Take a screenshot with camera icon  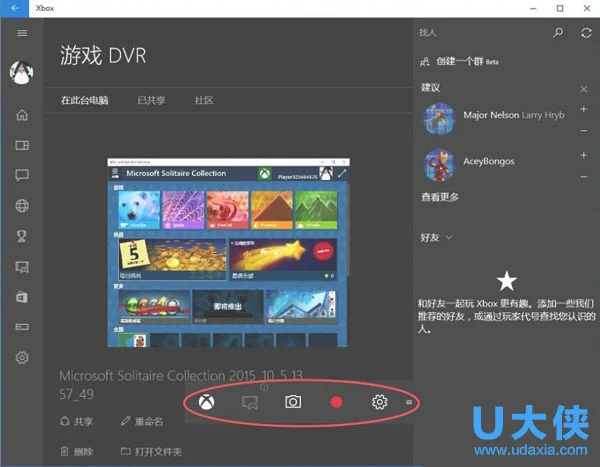[x=293, y=402]
